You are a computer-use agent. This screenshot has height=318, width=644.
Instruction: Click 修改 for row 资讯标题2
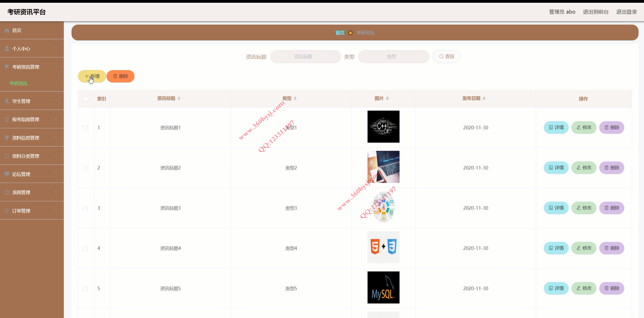coord(584,168)
